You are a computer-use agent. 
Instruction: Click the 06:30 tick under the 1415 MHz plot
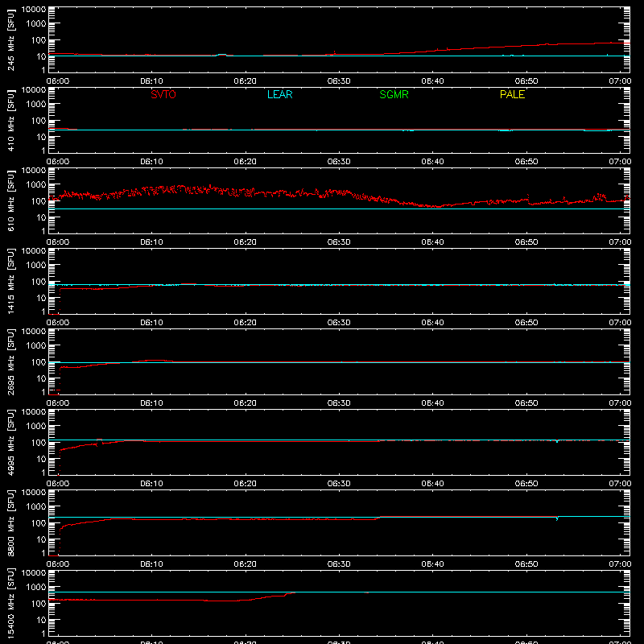(339, 323)
